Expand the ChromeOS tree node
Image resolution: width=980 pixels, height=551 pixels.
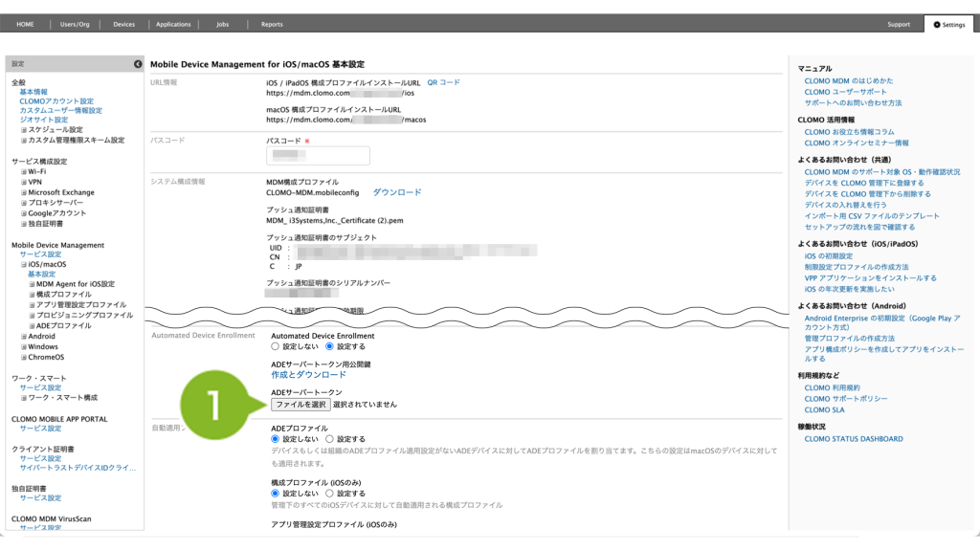tap(24, 357)
